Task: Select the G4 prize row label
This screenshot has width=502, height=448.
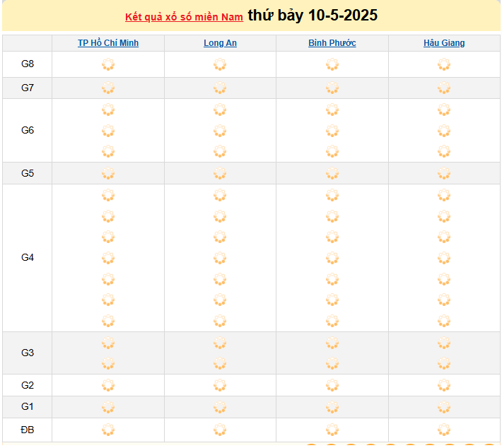Action: click(28, 257)
